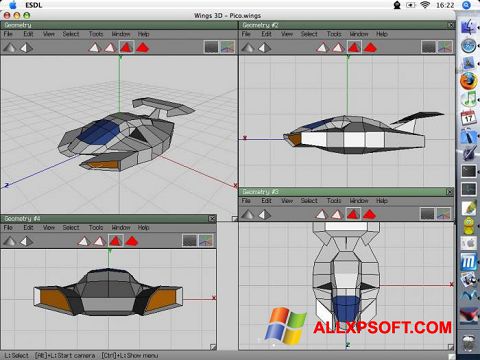Open Edit in Geometry #2 menu bar

[266, 34]
